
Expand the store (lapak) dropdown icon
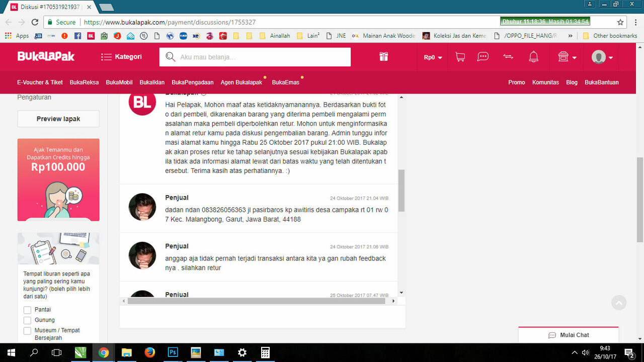(567, 57)
